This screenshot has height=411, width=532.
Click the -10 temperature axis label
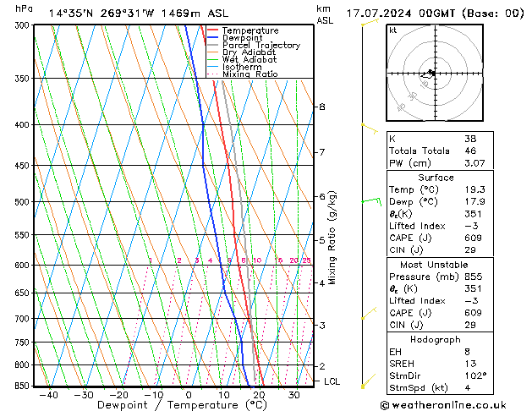pyautogui.click(x=154, y=395)
